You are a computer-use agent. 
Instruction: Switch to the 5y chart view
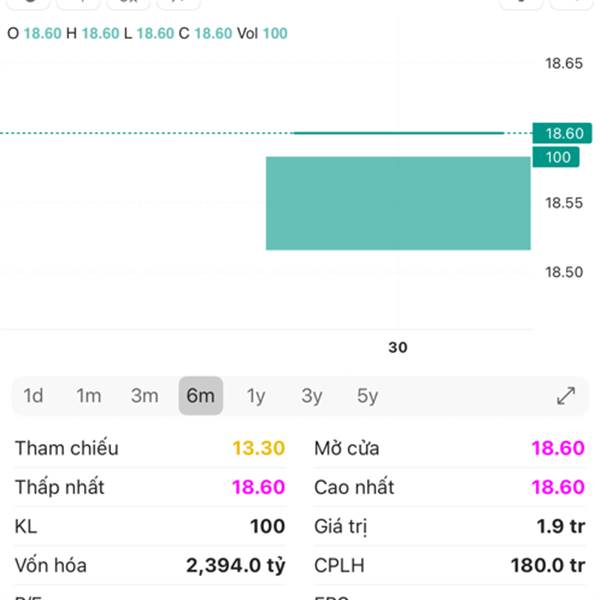click(x=368, y=396)
